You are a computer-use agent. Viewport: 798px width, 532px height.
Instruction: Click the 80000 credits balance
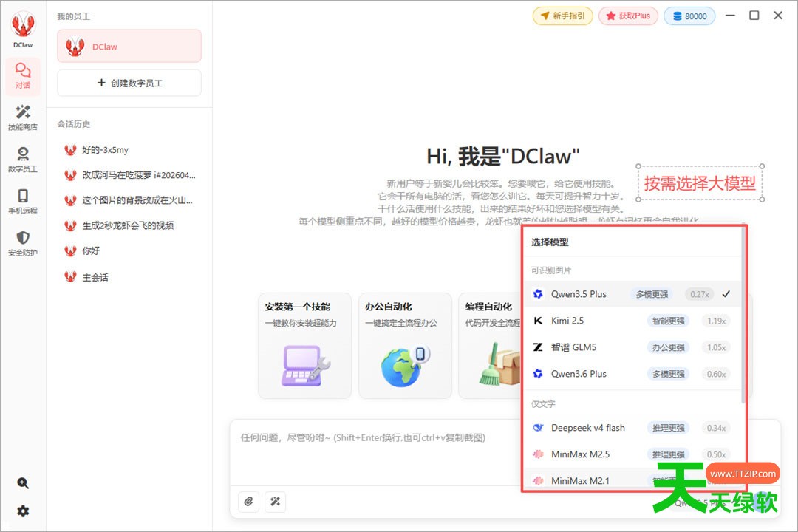coord(689,16)
